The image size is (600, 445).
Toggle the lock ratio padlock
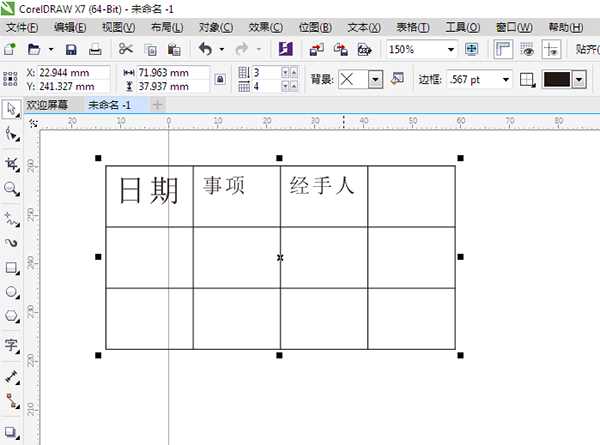point(220,79)
